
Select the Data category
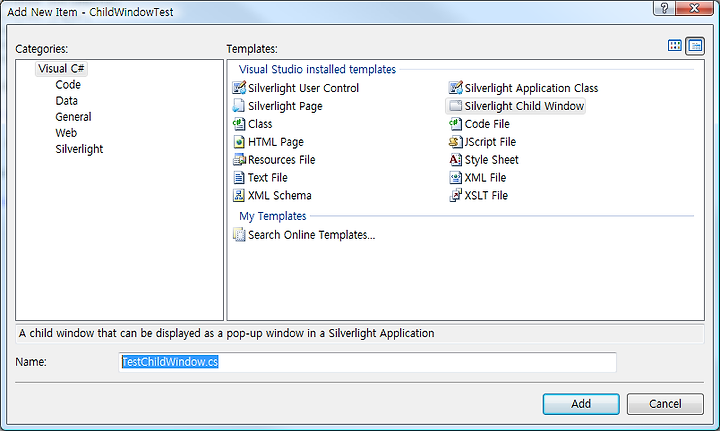(x=67, y=101)
